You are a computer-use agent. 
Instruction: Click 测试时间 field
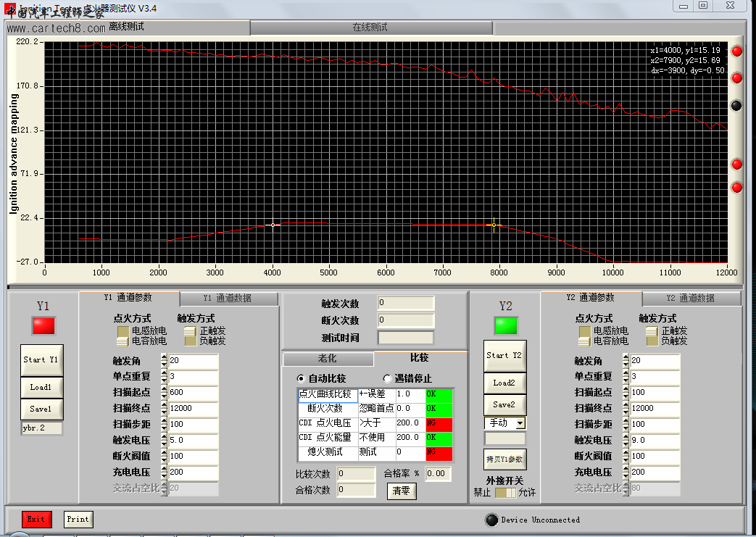[405, 338]
